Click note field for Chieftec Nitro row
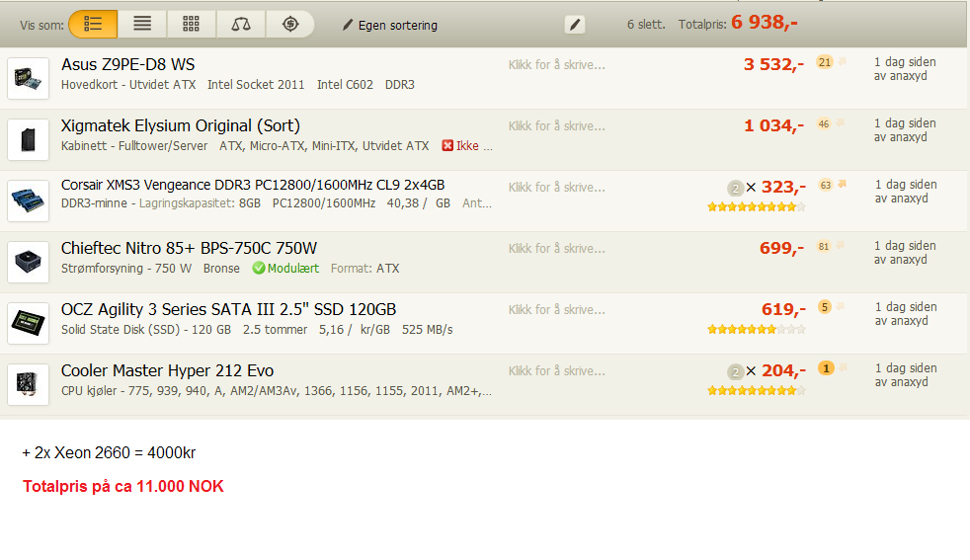970x560 pixels. coord(557,249)
